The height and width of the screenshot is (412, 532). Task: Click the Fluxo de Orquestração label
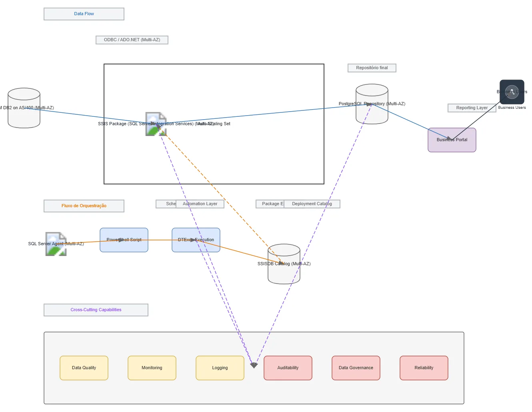(x=84, y=206)
